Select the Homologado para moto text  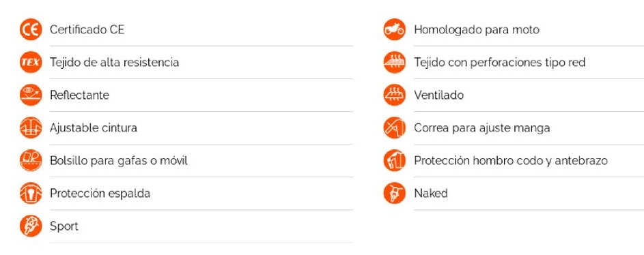pyautogui.click(x=477, y=29)
